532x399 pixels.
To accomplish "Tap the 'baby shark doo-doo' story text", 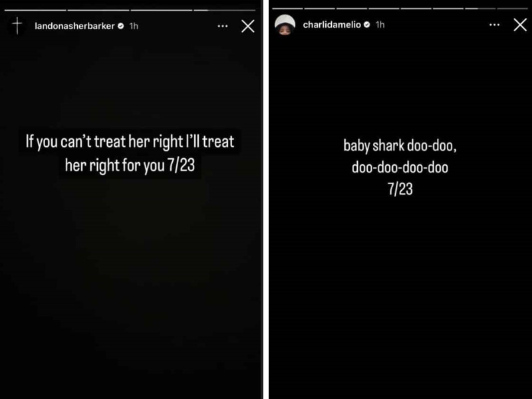I will tap(400, 168).
